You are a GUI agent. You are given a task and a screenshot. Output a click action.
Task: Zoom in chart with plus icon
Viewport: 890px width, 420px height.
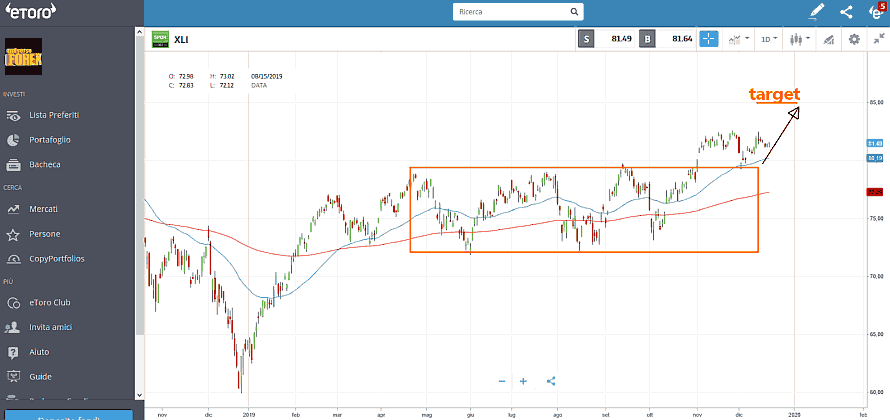[x=523, y=381]
